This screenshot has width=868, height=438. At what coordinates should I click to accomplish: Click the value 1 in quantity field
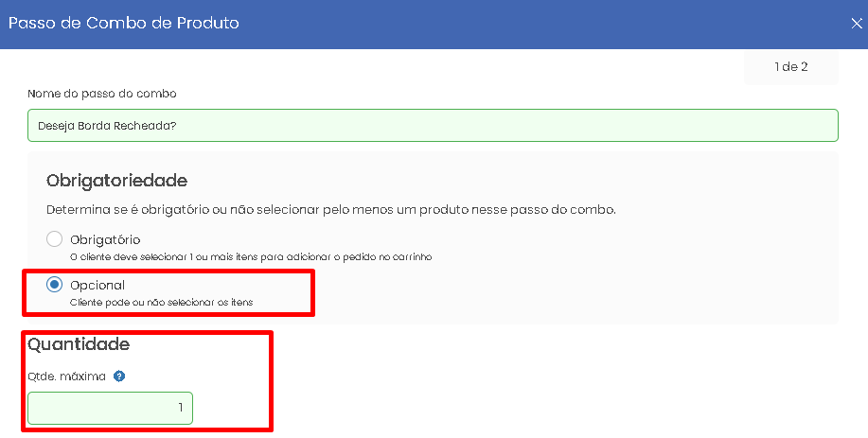point(181,408)
